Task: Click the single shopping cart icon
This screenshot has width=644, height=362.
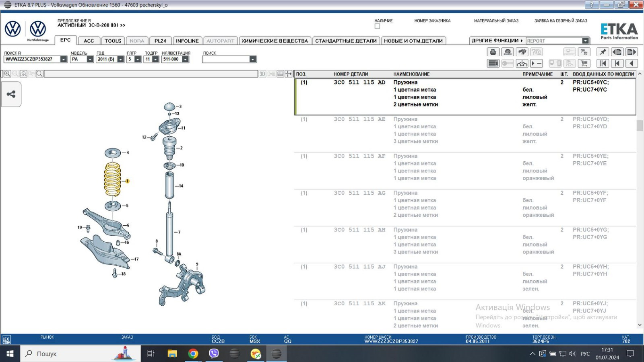Action: tap(584, 63)
